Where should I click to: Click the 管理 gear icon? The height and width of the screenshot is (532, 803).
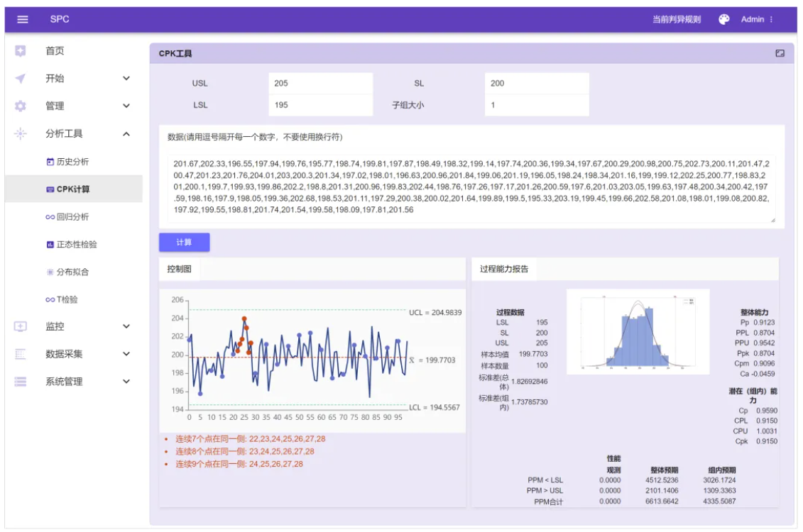pyautogui.click(x=21, y=106)
